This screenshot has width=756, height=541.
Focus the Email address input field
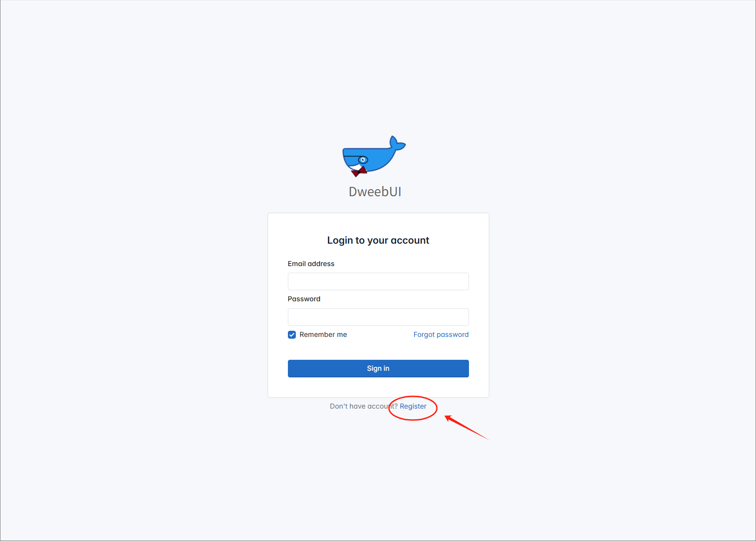point(378,281)
